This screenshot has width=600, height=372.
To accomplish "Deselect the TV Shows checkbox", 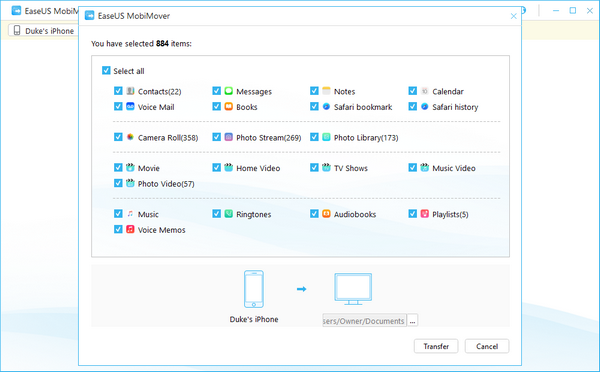I will click(x=314, y=168).
